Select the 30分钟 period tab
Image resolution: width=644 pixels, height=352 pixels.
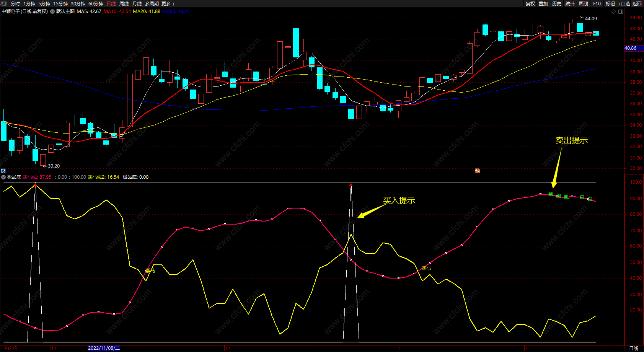click(78, 3)
